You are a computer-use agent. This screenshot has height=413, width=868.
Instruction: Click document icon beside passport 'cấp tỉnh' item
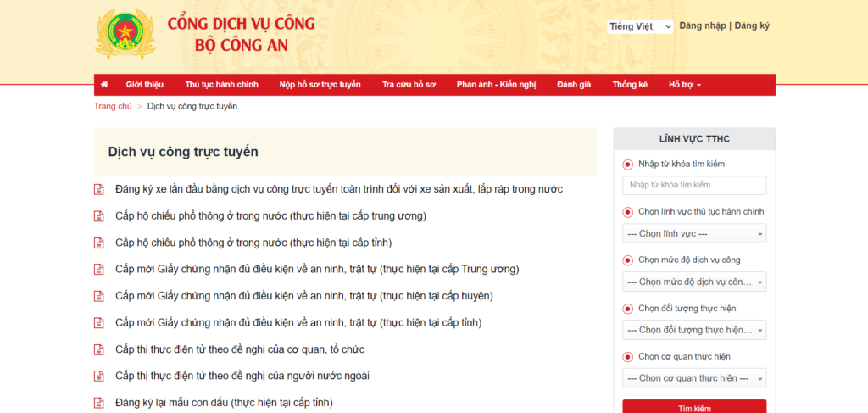point(98,243)
